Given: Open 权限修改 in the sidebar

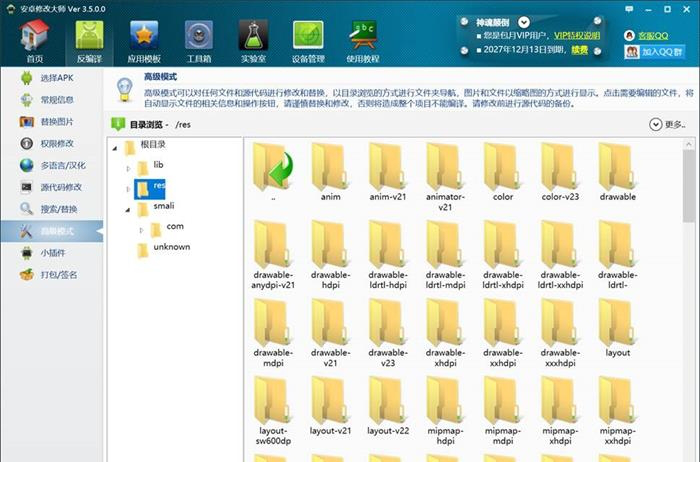Looking at the screenshot, I should (x=57, y=143).
